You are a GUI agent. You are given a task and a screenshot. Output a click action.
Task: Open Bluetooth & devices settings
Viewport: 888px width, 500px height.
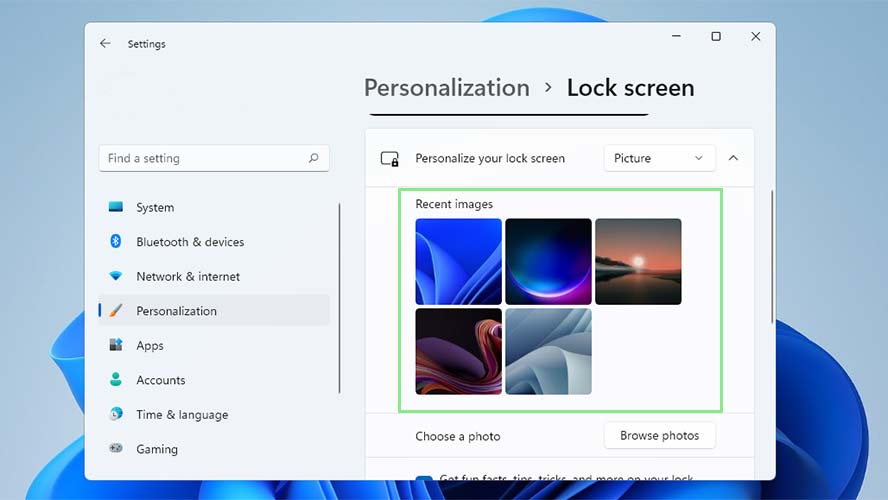[214, 242]
